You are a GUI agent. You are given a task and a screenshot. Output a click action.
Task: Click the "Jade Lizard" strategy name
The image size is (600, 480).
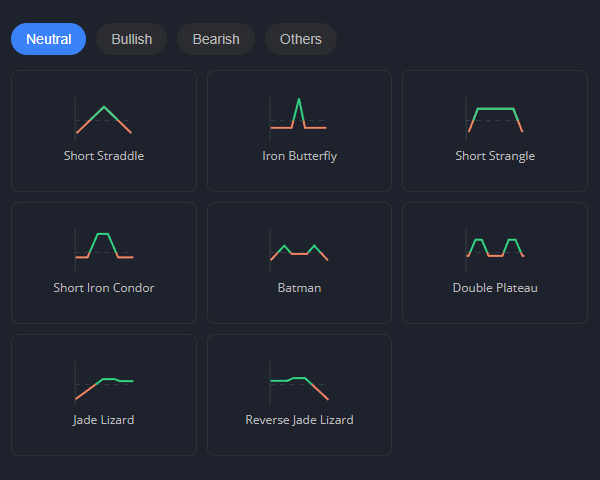tap(104, 420)
